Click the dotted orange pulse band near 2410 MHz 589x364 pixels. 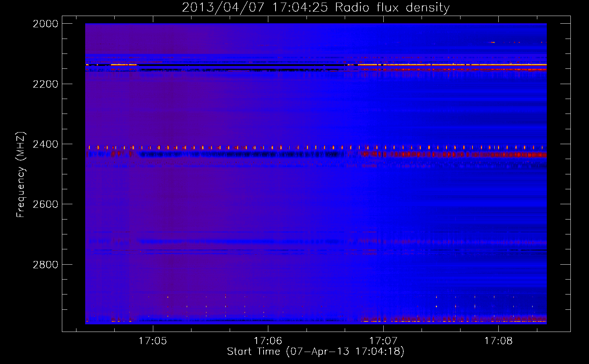(x=316, y=147)
